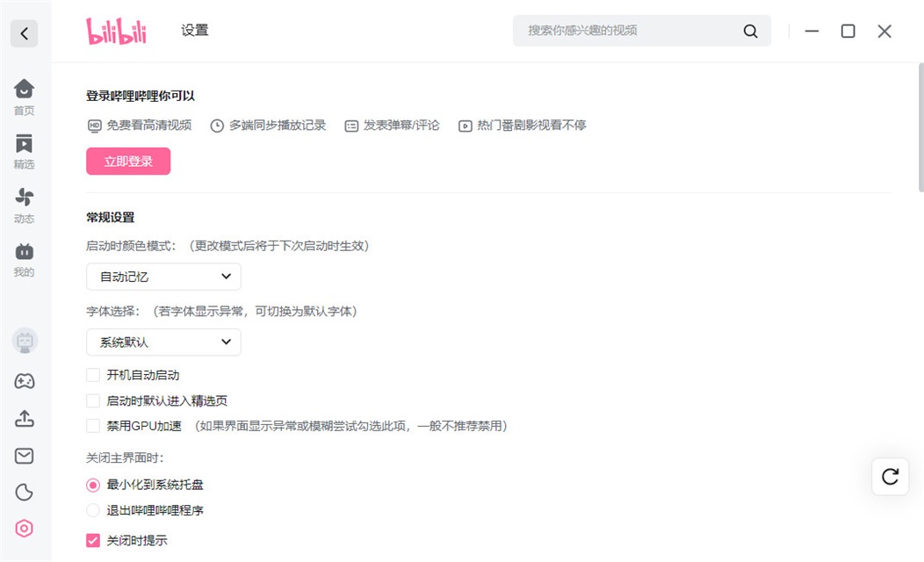
Task: Go to 首页 tab in sidebar
Action: [25, 97]
